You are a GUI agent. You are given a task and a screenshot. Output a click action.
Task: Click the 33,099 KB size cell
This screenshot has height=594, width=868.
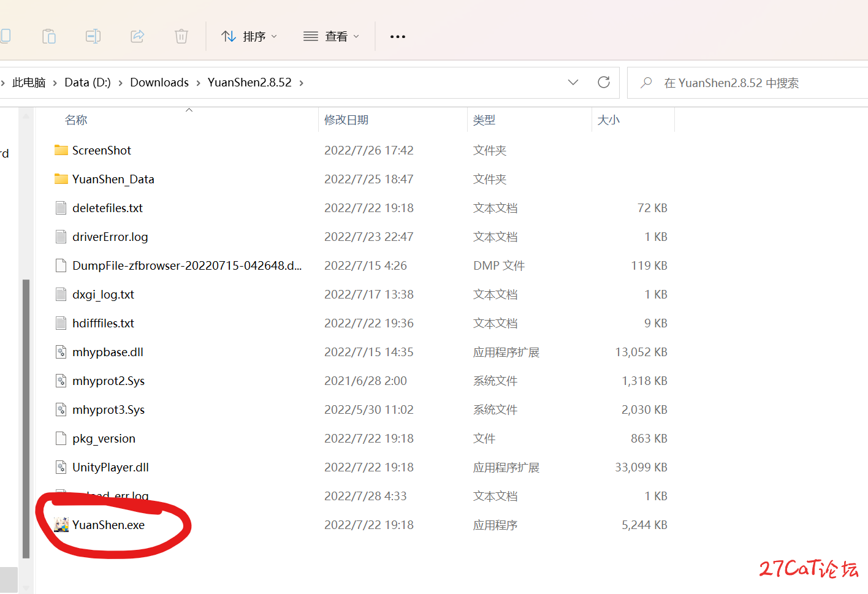[x=641, y=467]
